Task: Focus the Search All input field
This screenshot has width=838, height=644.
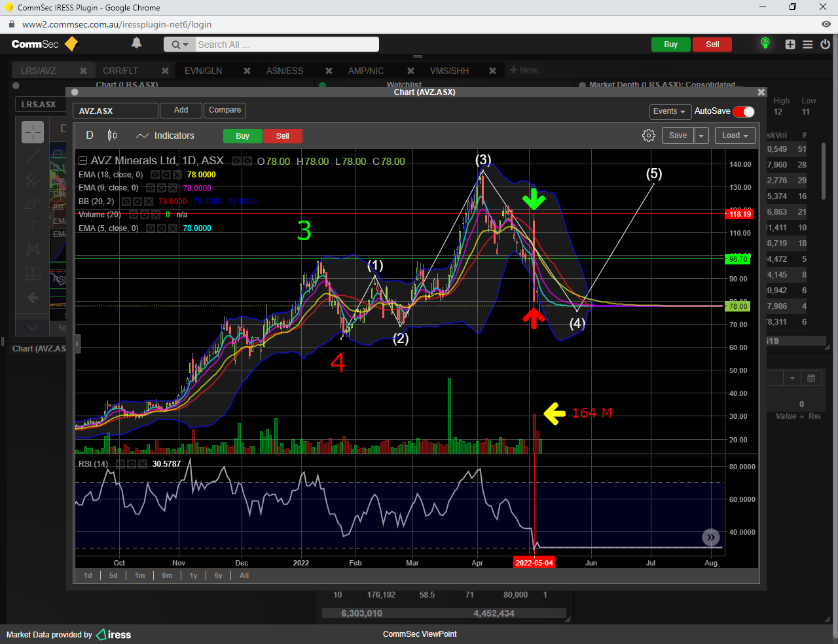Action: (x=287, y=45)
